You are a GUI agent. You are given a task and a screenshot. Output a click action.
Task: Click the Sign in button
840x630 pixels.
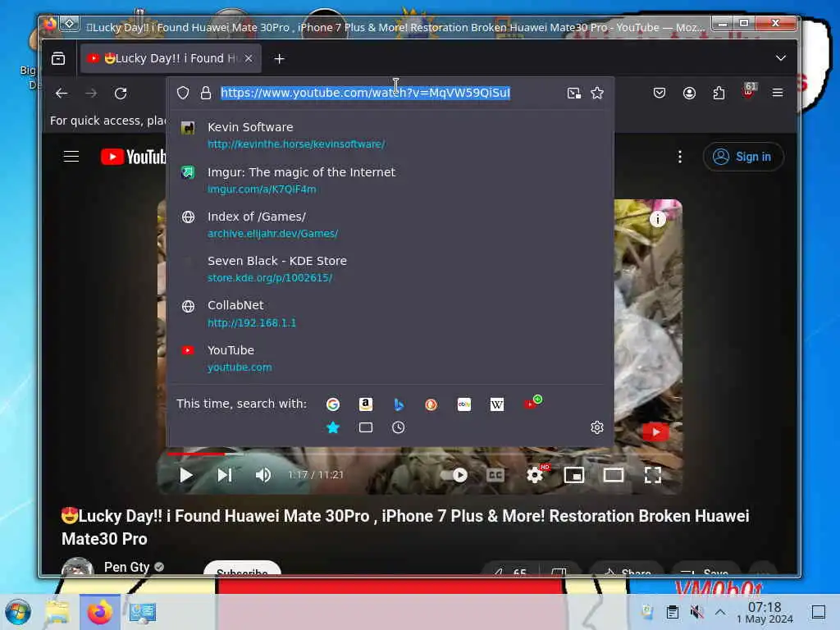tap(743, 157)
